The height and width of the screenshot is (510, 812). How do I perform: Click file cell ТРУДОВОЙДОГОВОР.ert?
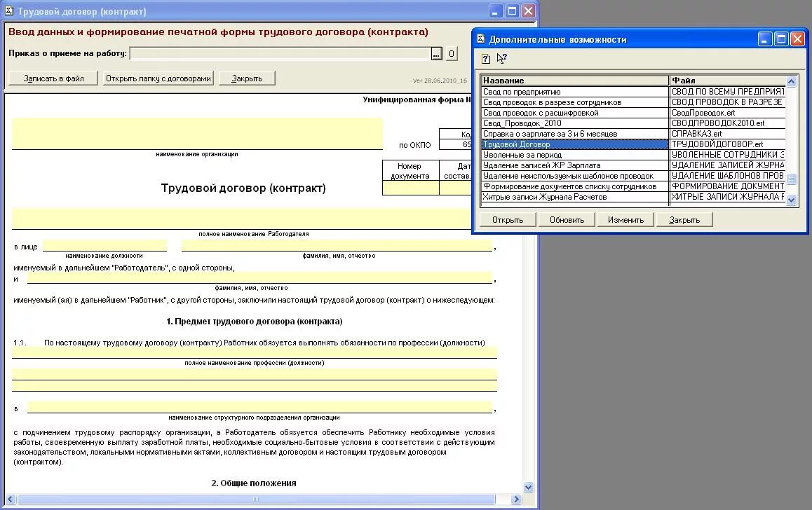(x=728, y=144)
